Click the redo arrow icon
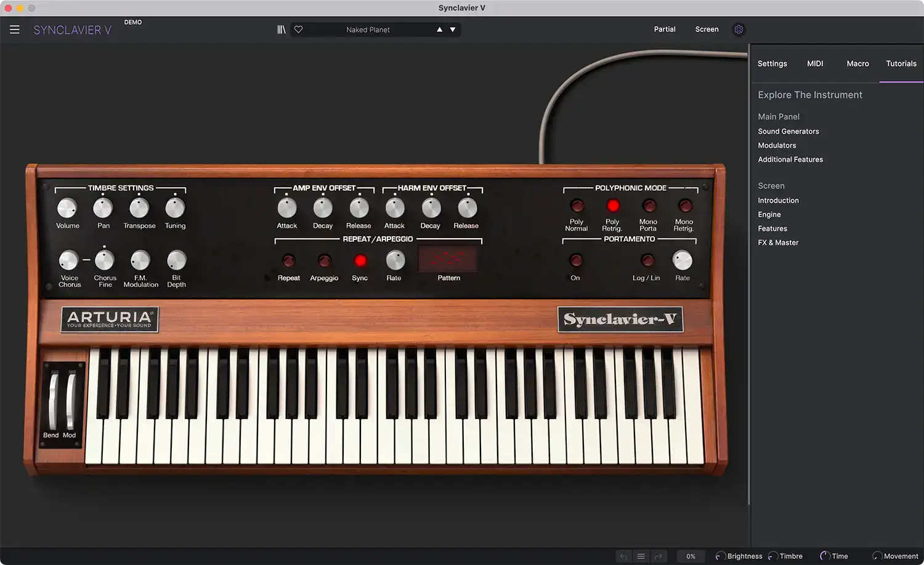This screenshot has width=924, height=565. tap(658, 556)
